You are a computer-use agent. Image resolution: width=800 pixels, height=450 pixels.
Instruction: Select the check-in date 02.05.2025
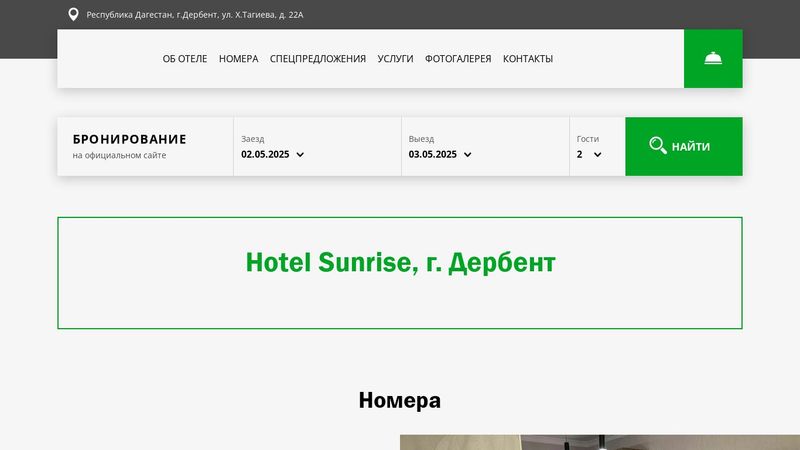coord(265,154)
